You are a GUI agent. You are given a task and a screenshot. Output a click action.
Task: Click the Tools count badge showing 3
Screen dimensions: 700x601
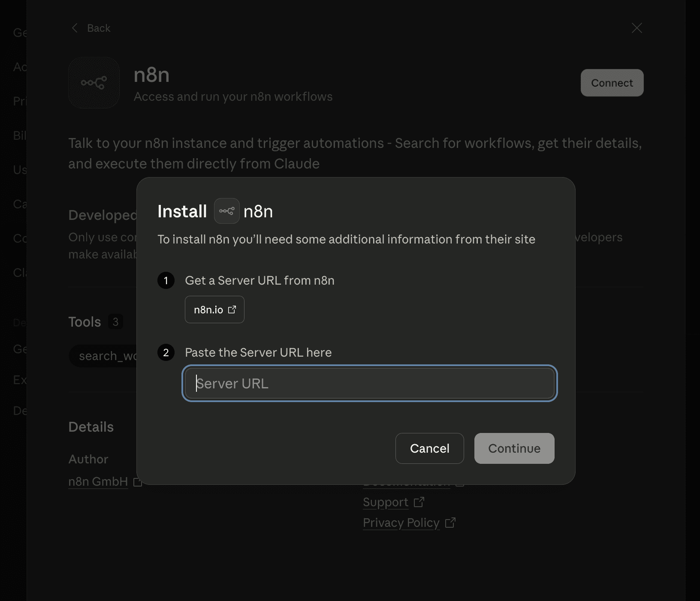pos(115,322)
